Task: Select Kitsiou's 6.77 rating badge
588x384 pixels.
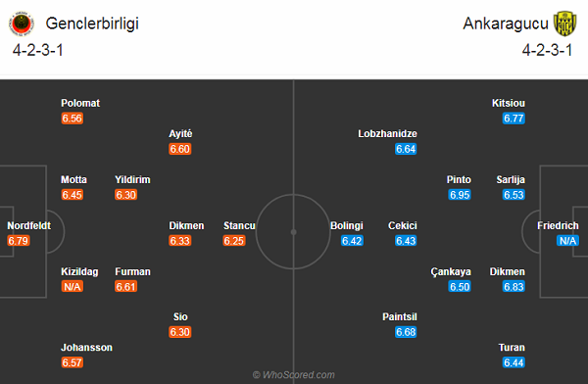Action: coord(514,119)
